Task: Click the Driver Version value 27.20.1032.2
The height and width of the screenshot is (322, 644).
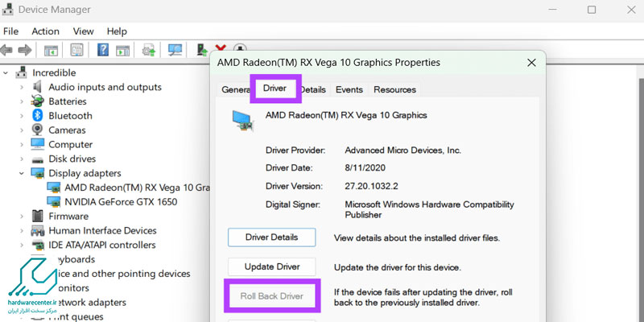Action: coord(371,186)
